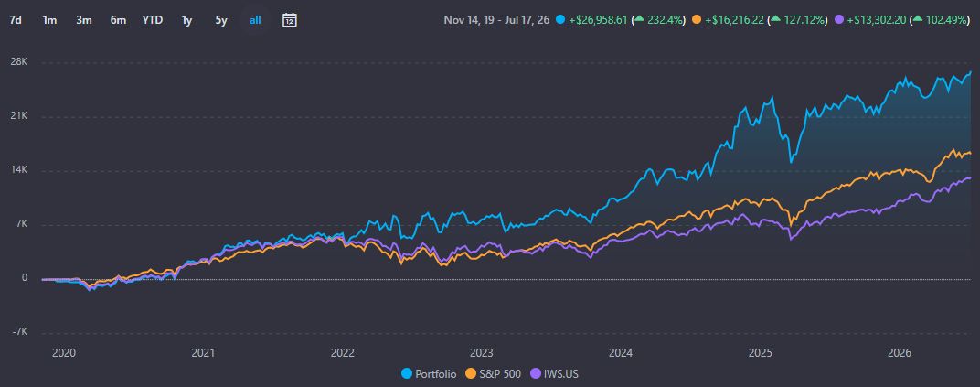
Task: Select the 6m time range
Action: pos(118,20)
